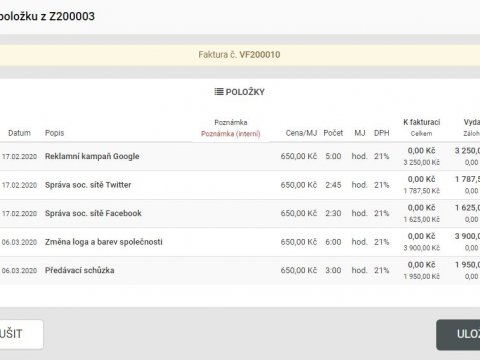The height and width of the screenshot is (360, 480).
Task: Click the cancel button ending in UŠIT
Action: [x=21, y=334]
